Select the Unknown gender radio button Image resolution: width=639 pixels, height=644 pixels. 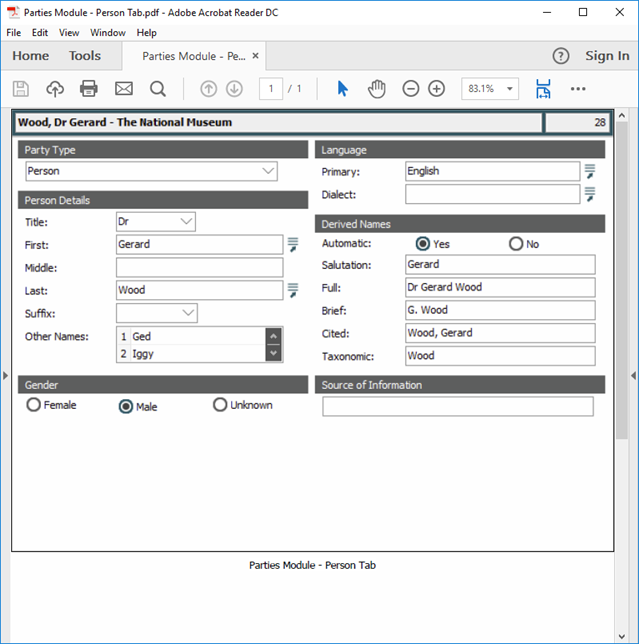tap(220, 405)
